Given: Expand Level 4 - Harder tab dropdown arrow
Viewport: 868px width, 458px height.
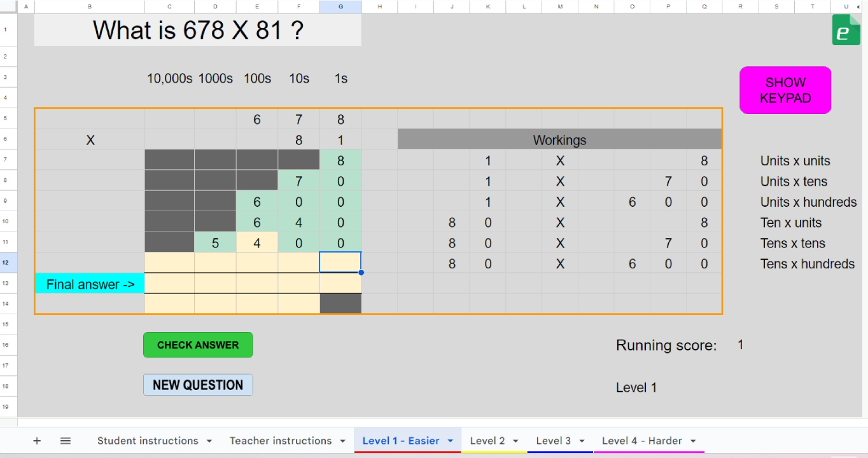Looking at the screenshot, I should [x=693, y=441].
